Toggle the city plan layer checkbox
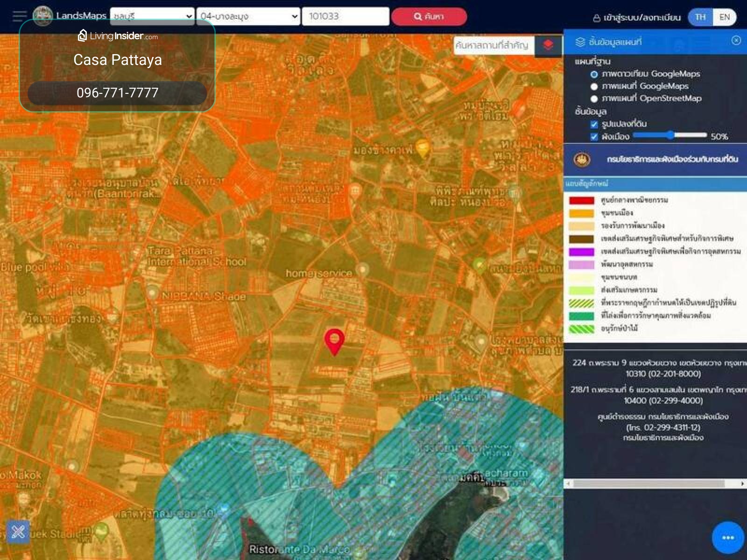747x560 pixels. point(594,137)
